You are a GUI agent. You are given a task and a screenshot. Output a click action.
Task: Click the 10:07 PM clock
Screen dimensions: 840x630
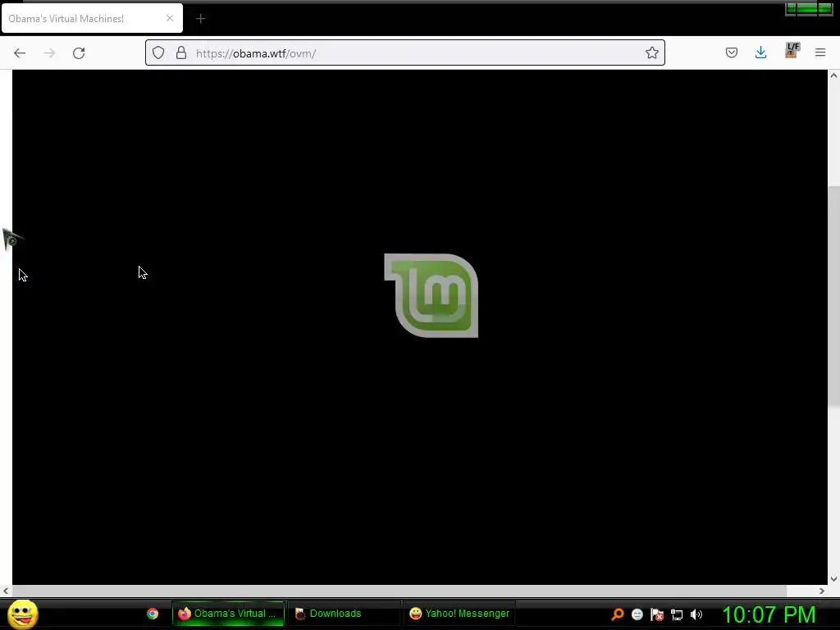769,614
